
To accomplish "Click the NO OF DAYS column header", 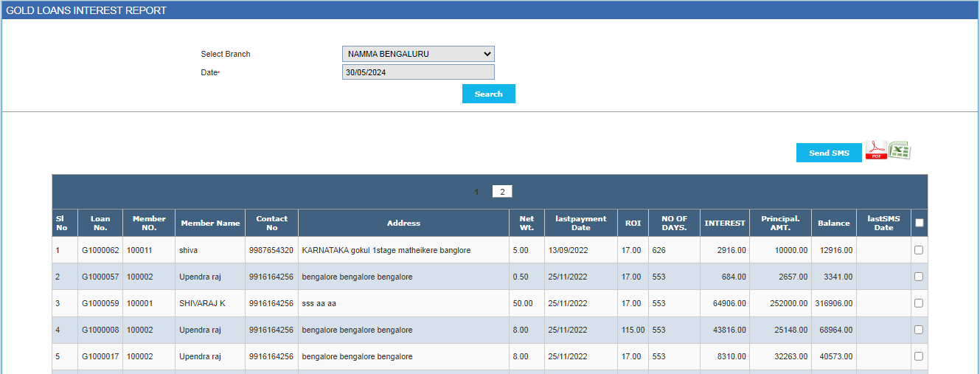I will [x=674, y=223].
